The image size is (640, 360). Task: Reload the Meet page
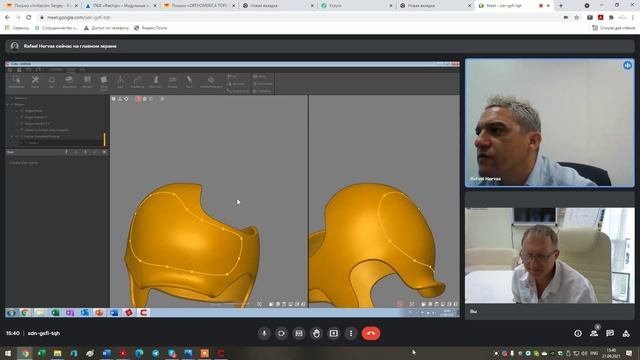28,18
